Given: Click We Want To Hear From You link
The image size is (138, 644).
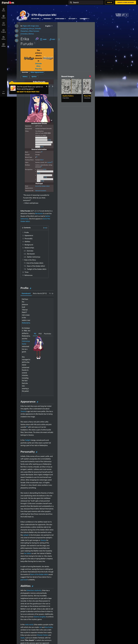Looking at the screenshot, I should coord(28,92).
